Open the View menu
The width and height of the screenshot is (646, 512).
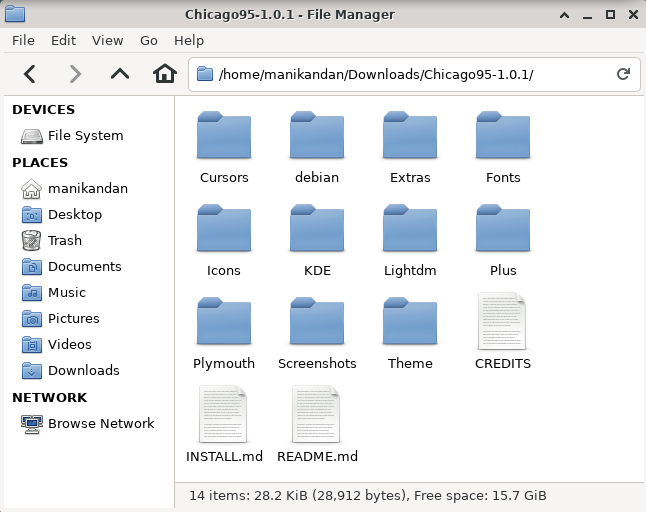(107, 40)
